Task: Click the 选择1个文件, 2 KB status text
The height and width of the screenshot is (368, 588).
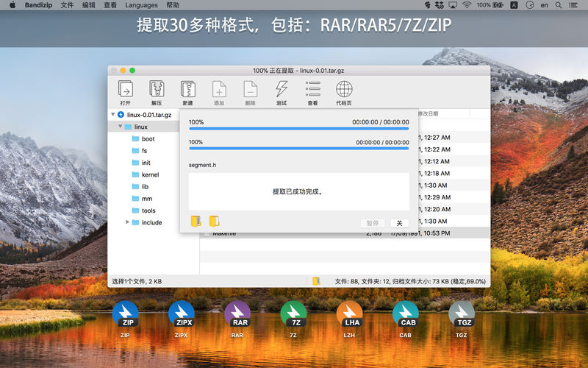Action: (137, 281)
